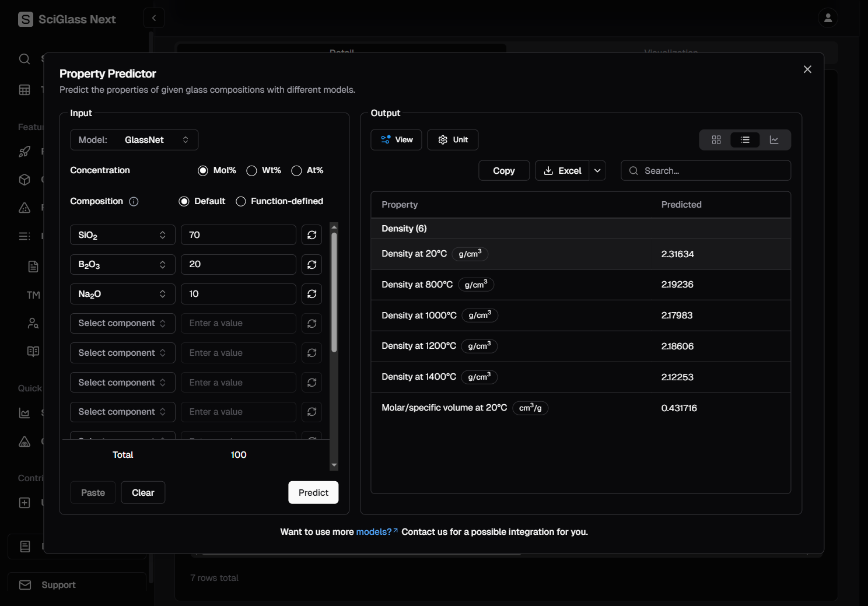Switch output to grid card view

pos(716,140)
